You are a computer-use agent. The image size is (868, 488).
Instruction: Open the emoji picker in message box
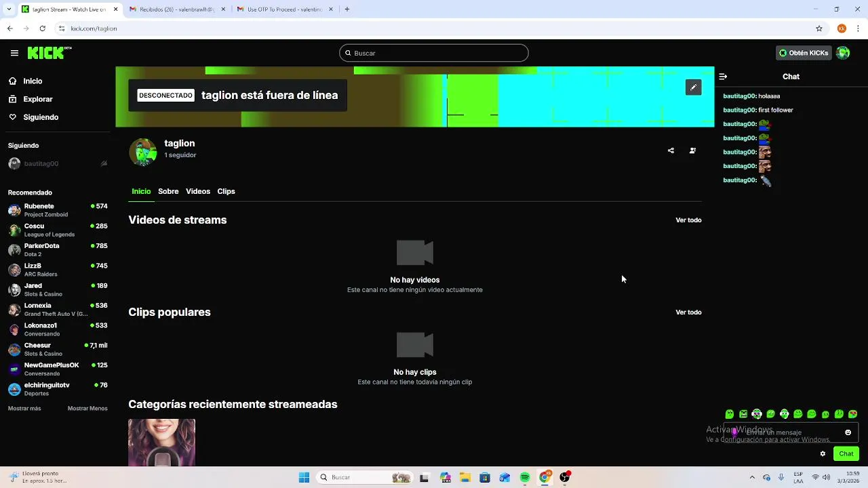(848, 432)
